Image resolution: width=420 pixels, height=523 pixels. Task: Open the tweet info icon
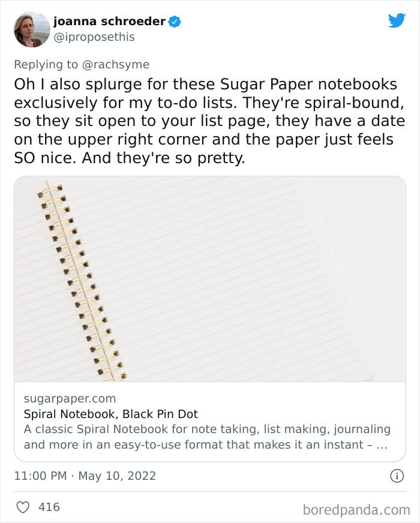click(397, 476)
